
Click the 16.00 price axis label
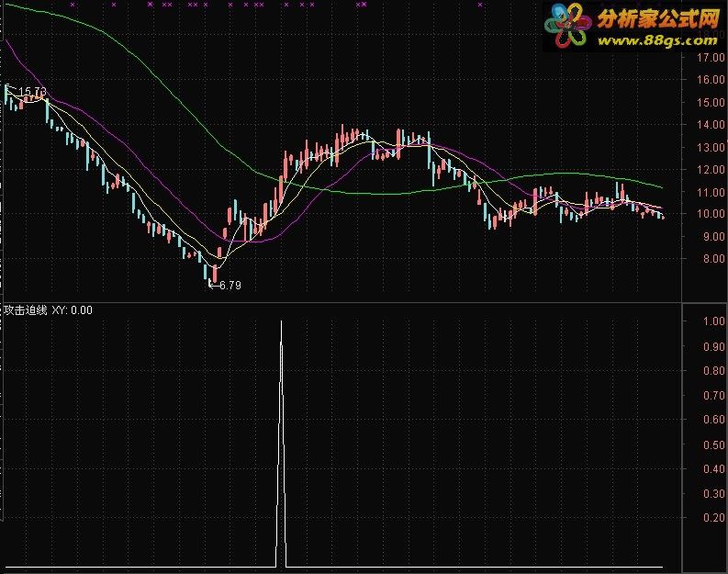pyautogui.click(x=711, y=79)
